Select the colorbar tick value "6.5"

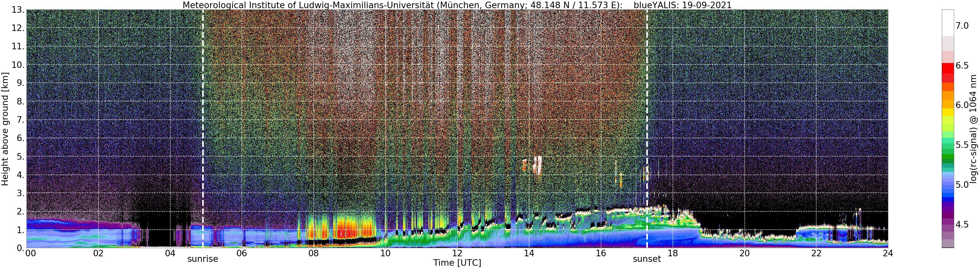click(962, 65)
